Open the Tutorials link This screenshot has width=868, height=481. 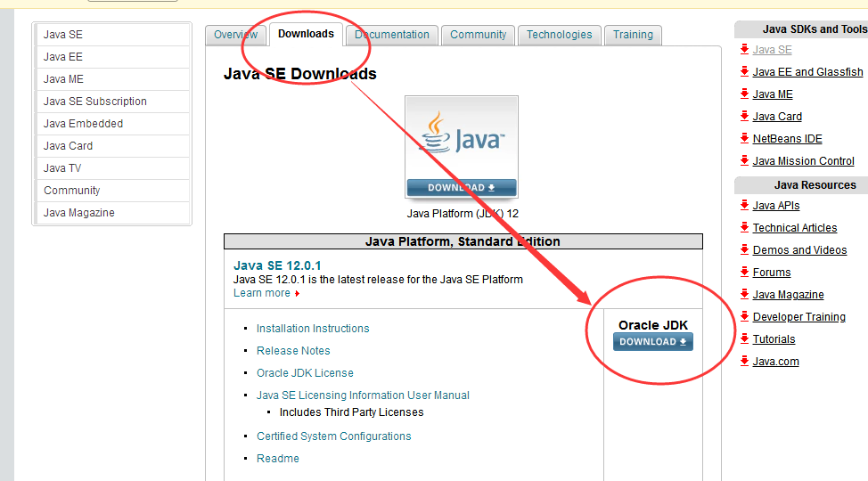pos(774,338)
